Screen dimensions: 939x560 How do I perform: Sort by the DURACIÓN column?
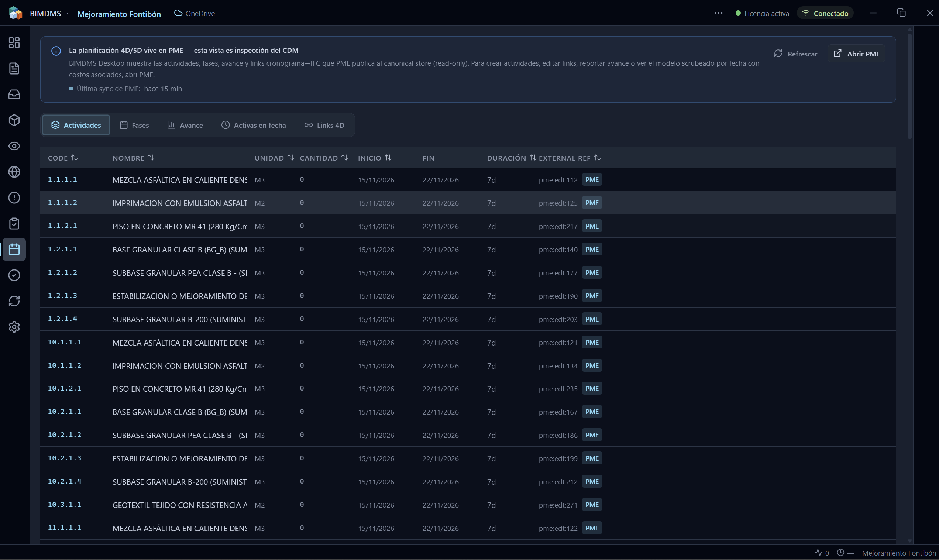tap(512, 158)
